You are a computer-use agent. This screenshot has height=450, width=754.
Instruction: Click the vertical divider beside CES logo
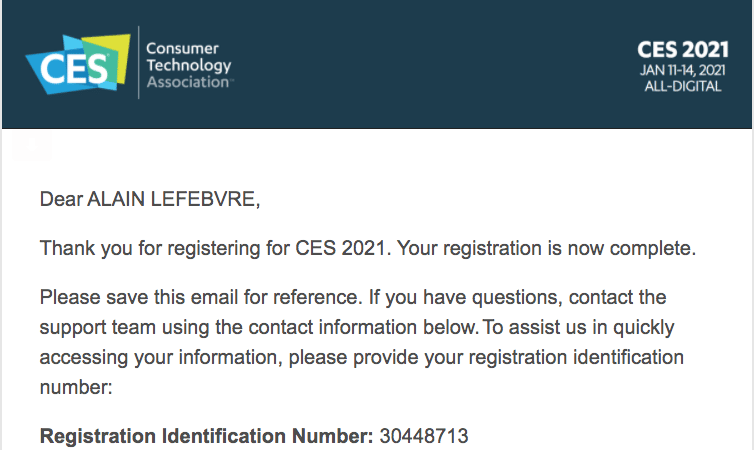[x=139, y=62]
